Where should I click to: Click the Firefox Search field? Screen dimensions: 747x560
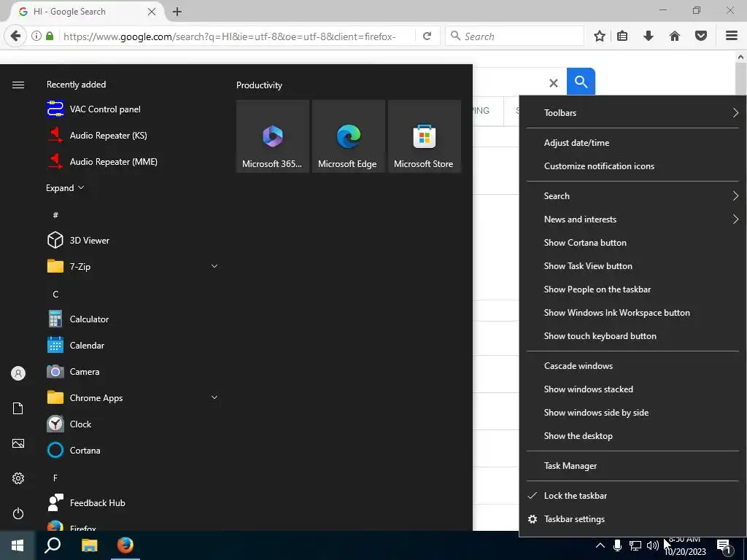514,36
